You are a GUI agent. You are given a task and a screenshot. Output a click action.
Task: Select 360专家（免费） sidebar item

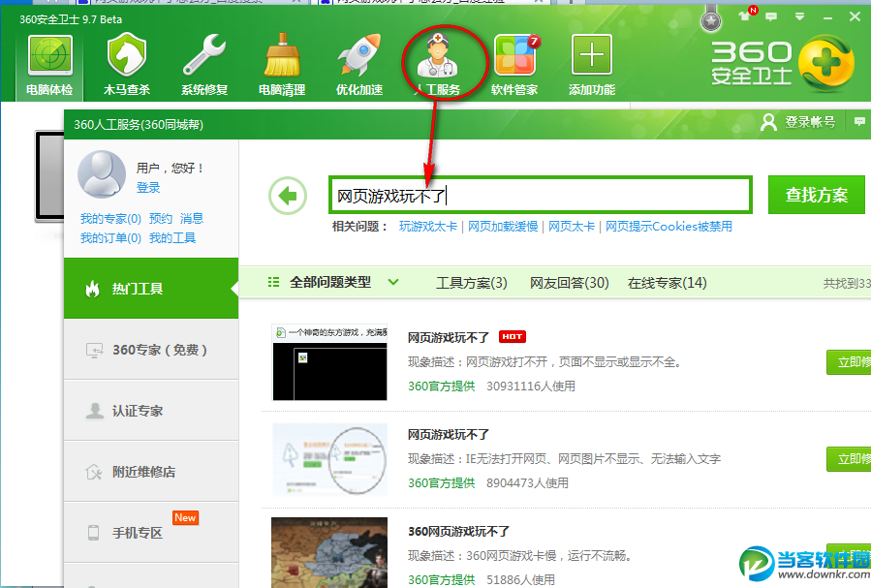coord(151,350)
